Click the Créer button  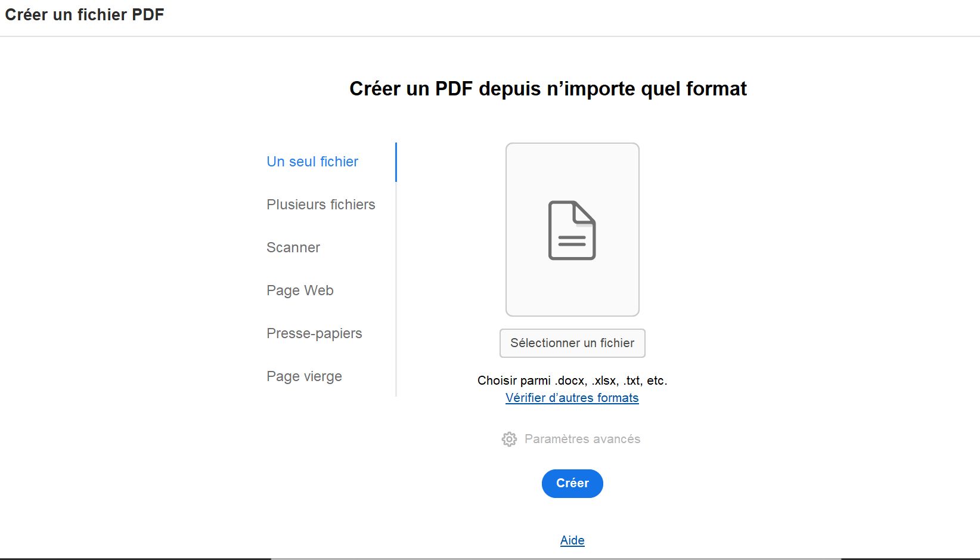pyautogui.click(x=572, y=483)
